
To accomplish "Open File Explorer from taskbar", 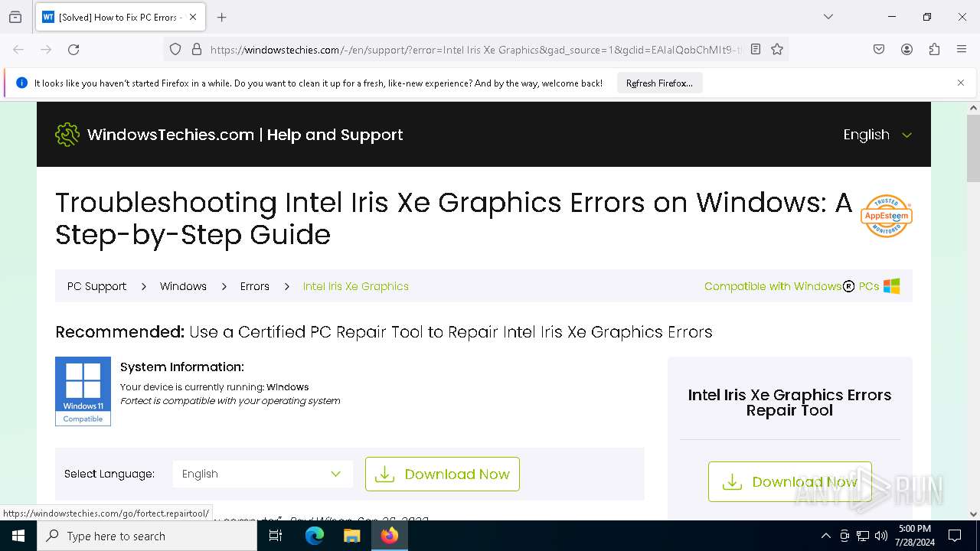I will pyautogui.click(x=351, y=536).
